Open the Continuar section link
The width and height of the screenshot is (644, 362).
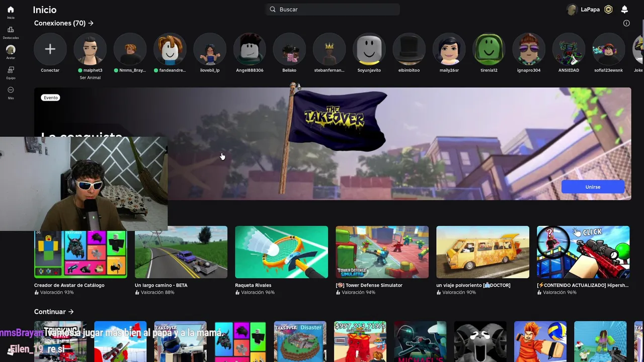coord(54,312)
